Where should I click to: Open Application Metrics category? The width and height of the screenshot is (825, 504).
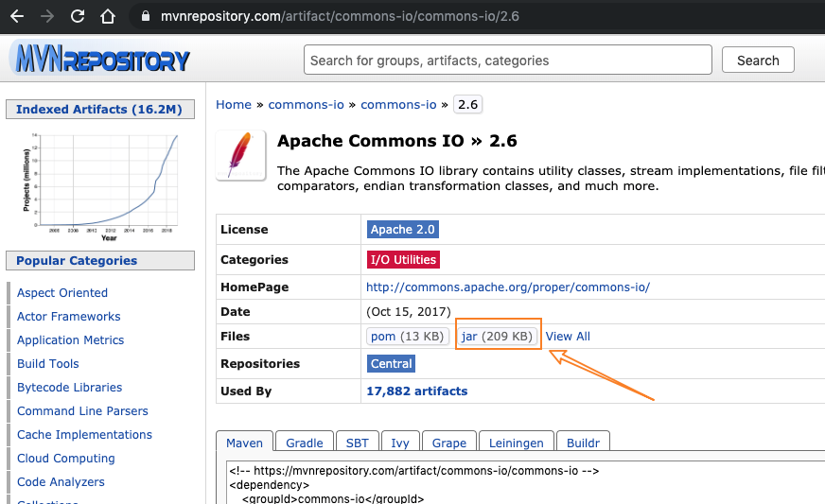[x=71, y=339]
